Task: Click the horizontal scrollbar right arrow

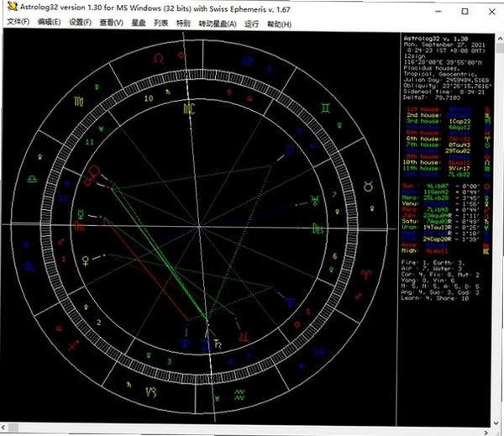Action: click(x=486, y=433)
